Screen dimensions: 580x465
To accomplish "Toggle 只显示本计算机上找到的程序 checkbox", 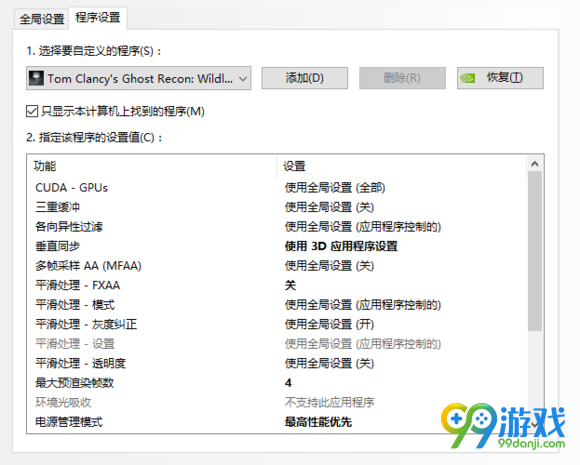I will click(x=32, y=111).
